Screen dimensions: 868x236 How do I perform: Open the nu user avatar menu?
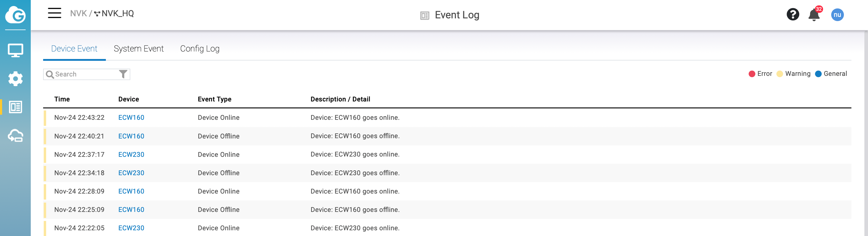[x=837, y=14]
